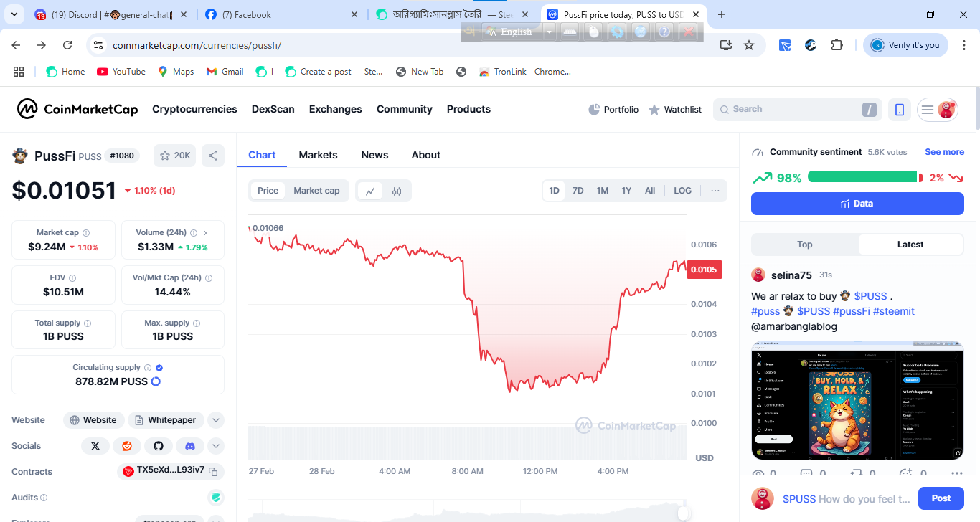The width and height of the screenshot is (980, 522).
Task: Open selina75's post image thumbnail
Action: (857, 400)
